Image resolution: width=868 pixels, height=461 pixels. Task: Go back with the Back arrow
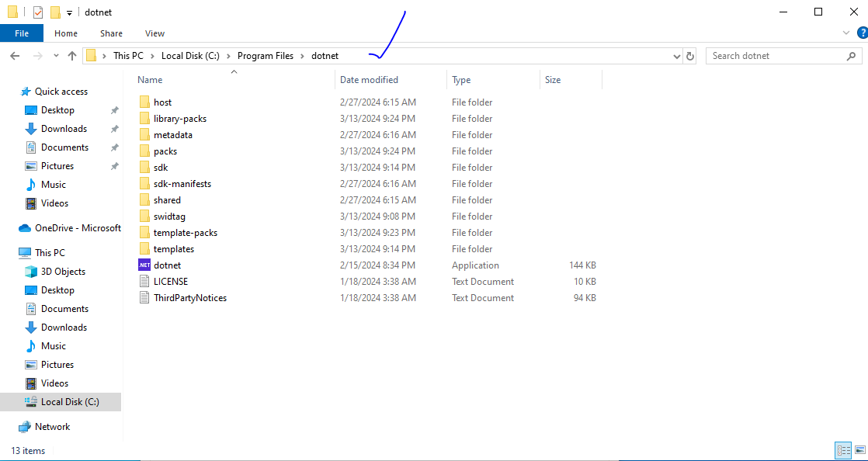(16, 56)
